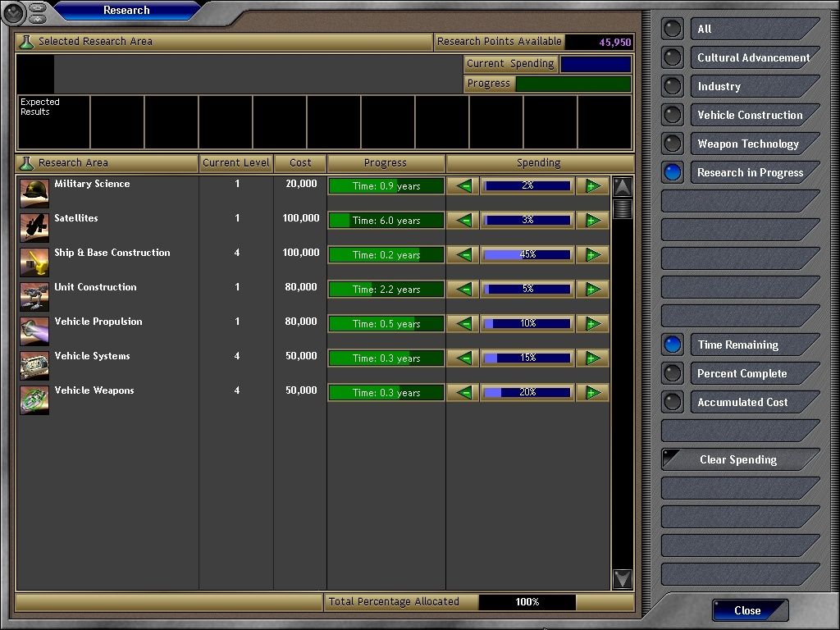Viewport: 840px width, 630px height.
Task: Choose the Time Remaining display option
Action: [x=673, y=345]
